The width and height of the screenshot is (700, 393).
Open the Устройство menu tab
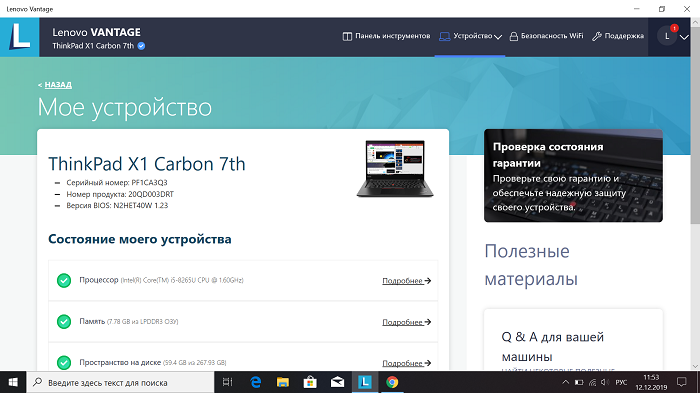click(x=470, y=36)
